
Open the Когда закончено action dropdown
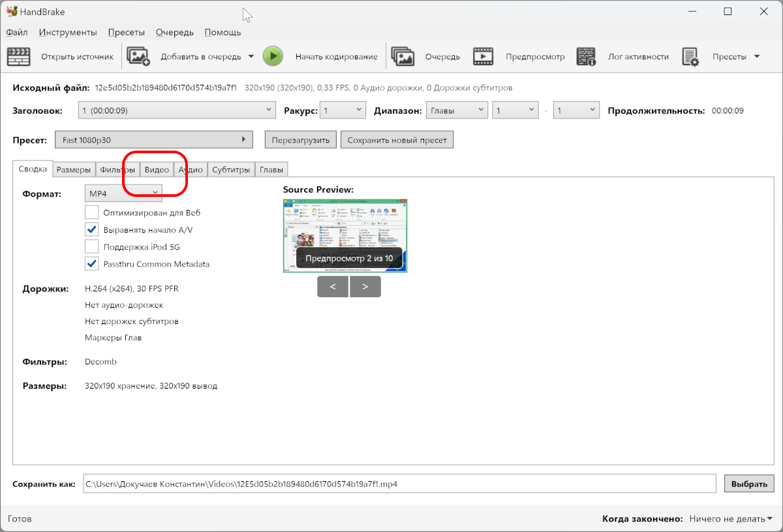[x=731, y=519]
